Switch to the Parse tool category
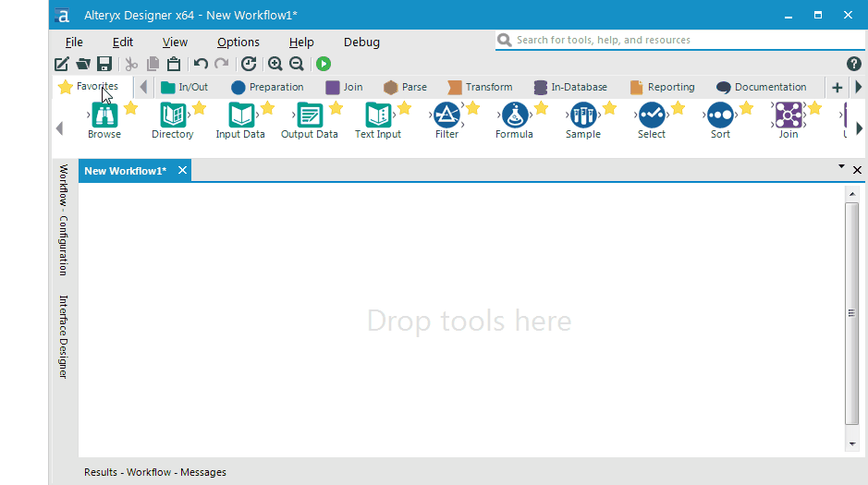The image size is (868, 485). [x=405, y=87]
